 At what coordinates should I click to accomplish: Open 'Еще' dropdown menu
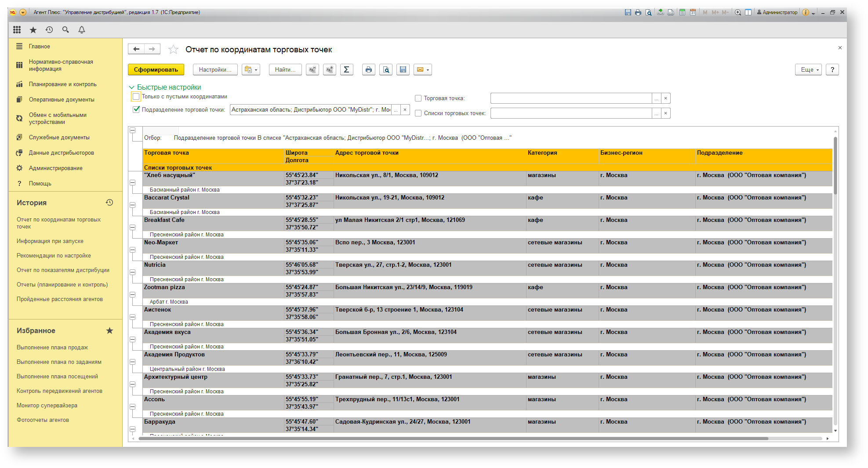808,69
